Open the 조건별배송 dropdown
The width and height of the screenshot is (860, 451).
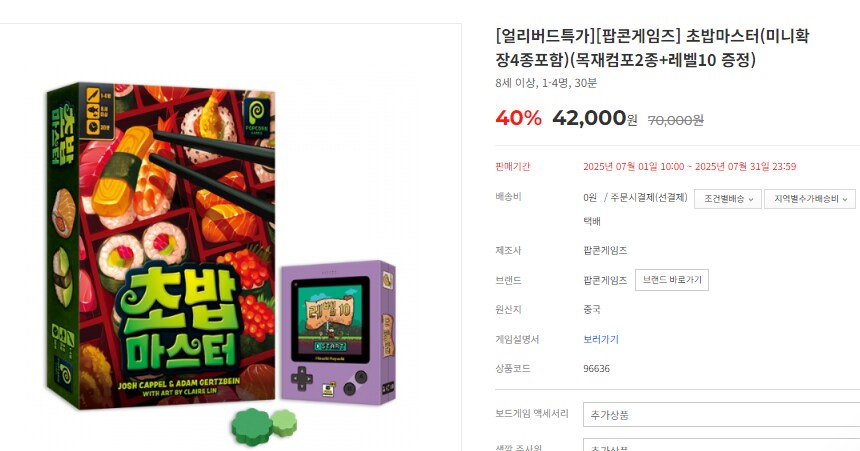point(727,199)
